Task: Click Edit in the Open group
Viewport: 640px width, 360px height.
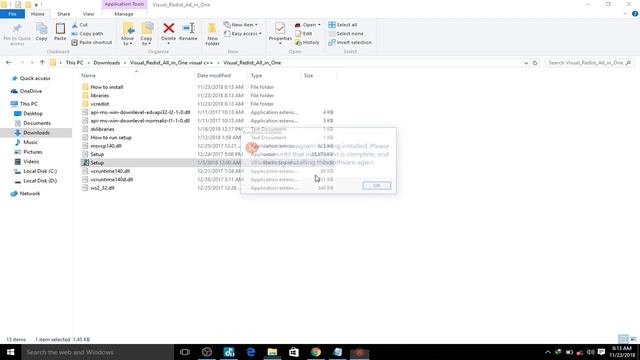Action: [x=304, y=33]
